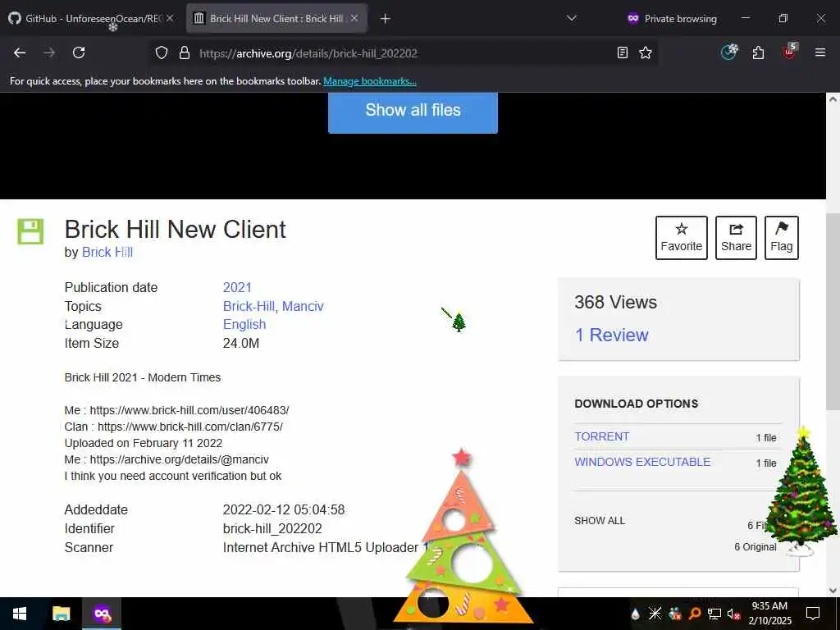
Task: Click the green floppy disk software icon
Action: point(30,231)
